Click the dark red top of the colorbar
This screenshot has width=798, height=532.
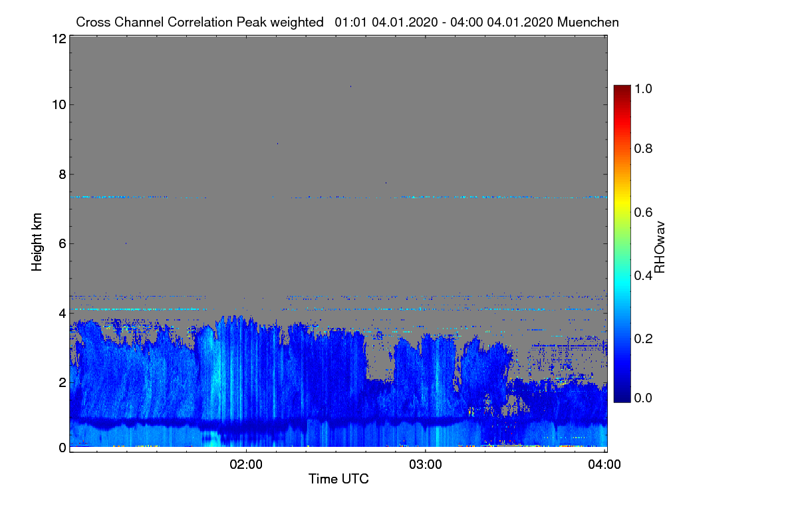622,90
